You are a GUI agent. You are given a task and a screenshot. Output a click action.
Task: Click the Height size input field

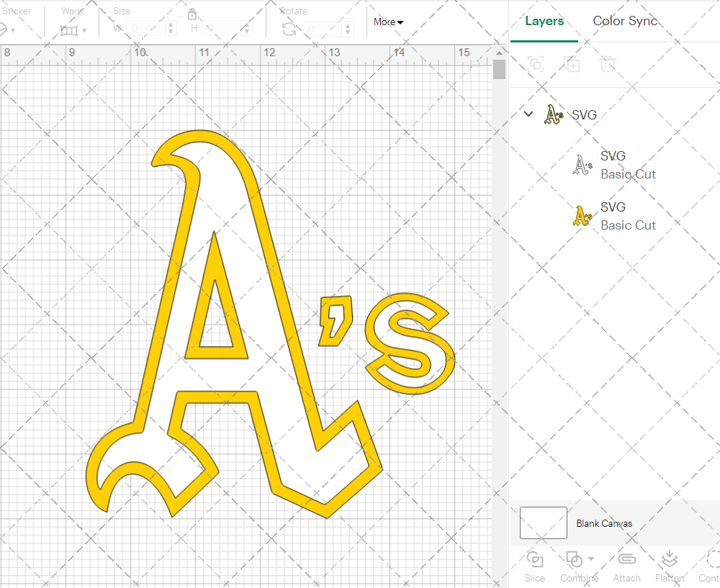(x=222, y=29)
